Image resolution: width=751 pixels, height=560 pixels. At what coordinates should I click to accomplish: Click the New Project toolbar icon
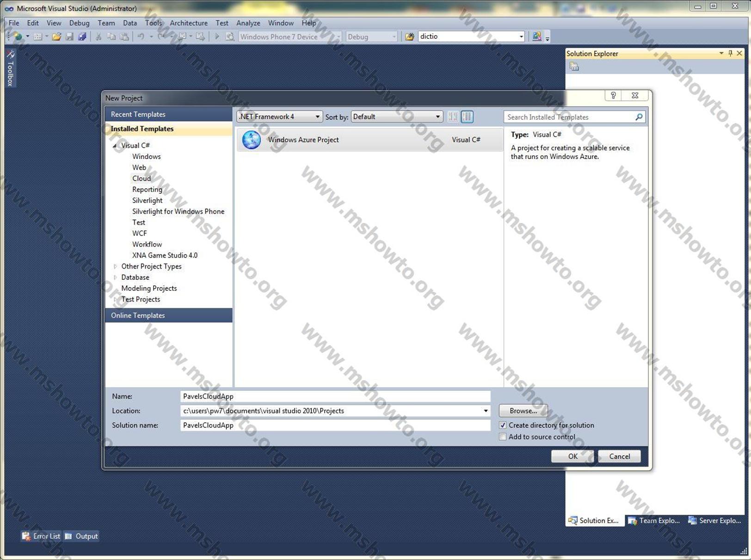pyautogui.click(x=18, y=37)
